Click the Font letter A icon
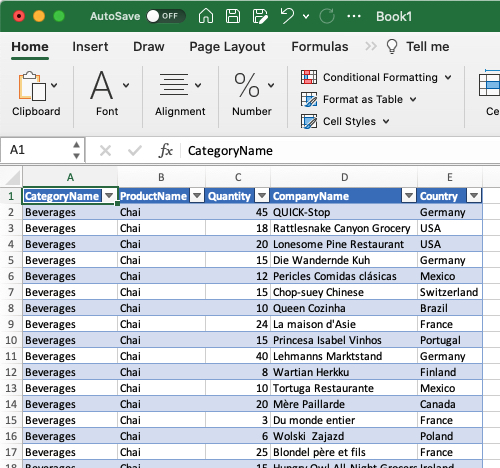The height and width of the screenshot is (468, 500). point(102,85)
